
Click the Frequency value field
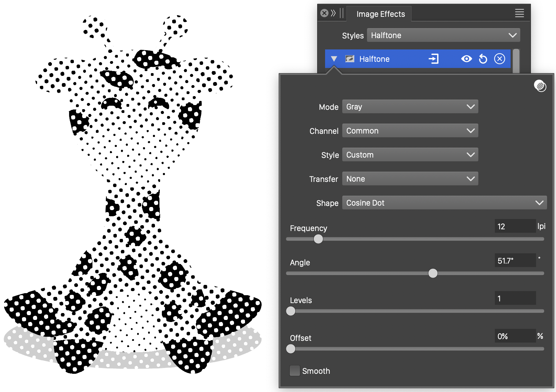tap(515, 226)
